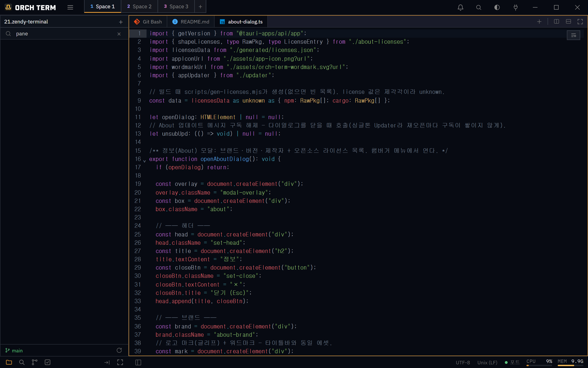Open notifications bell

tap(461, 7)
